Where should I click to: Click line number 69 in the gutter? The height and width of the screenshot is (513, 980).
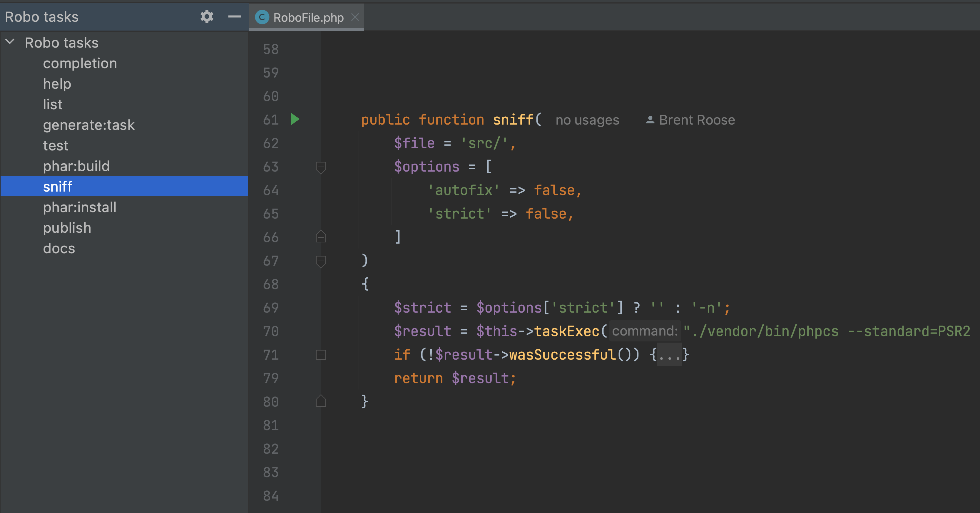pyautogui.click(x=271, y=308)
